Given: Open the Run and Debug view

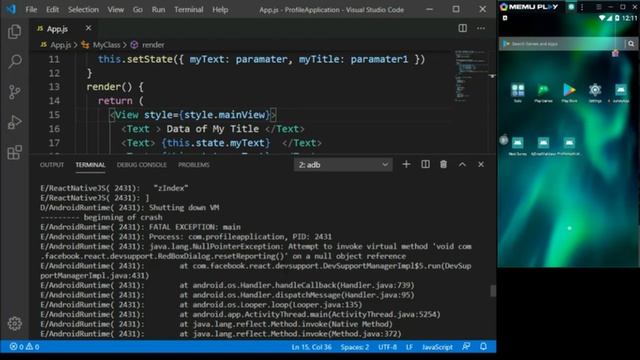Looking at the screenshot, I should [15, 122].
